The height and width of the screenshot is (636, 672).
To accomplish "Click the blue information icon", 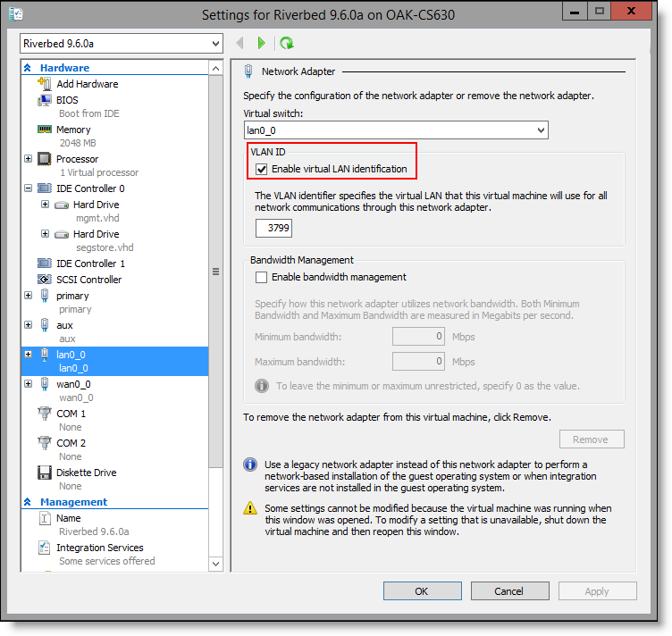I will (x=250, y=464).
